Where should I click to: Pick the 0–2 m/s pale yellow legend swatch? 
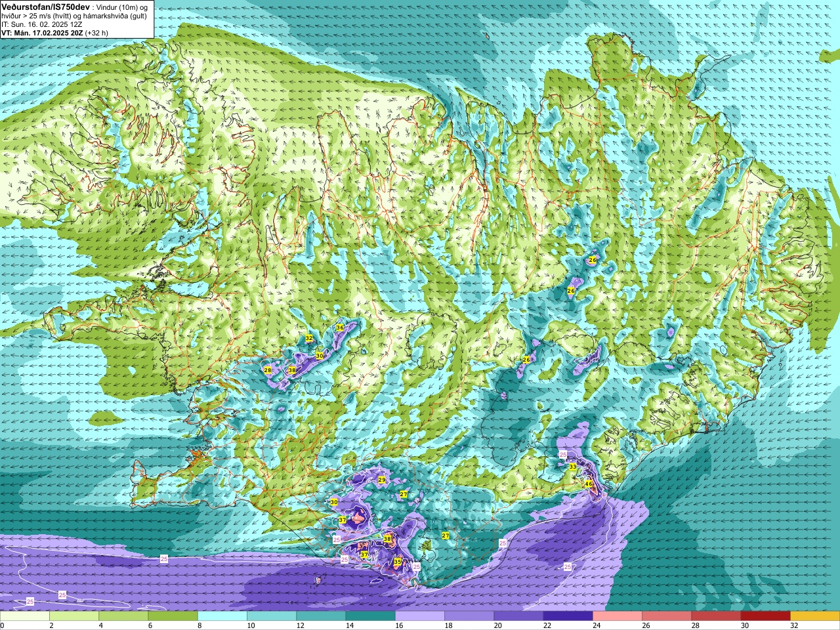(25, 616)
